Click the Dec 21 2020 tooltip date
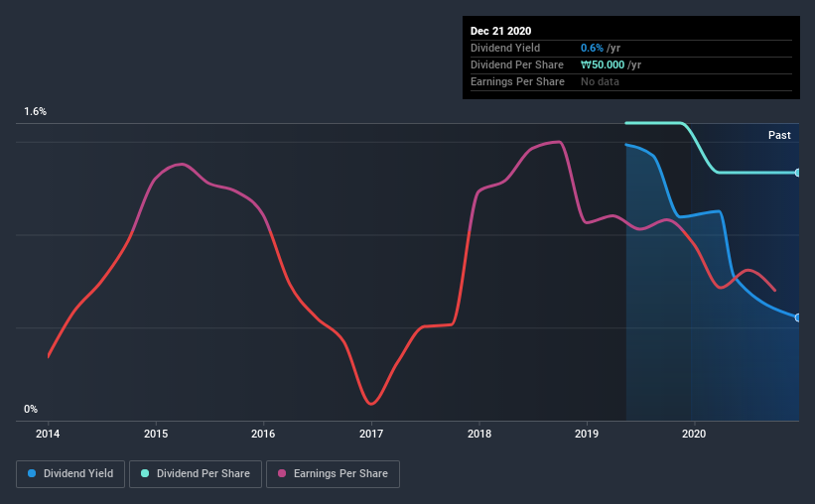815x504 pixels. coord(500,31)
